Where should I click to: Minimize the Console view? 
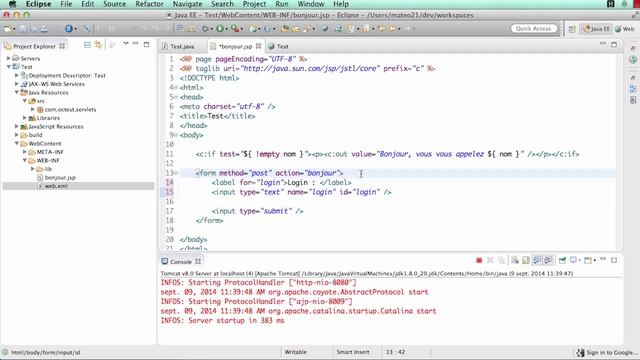pos(603,259)
